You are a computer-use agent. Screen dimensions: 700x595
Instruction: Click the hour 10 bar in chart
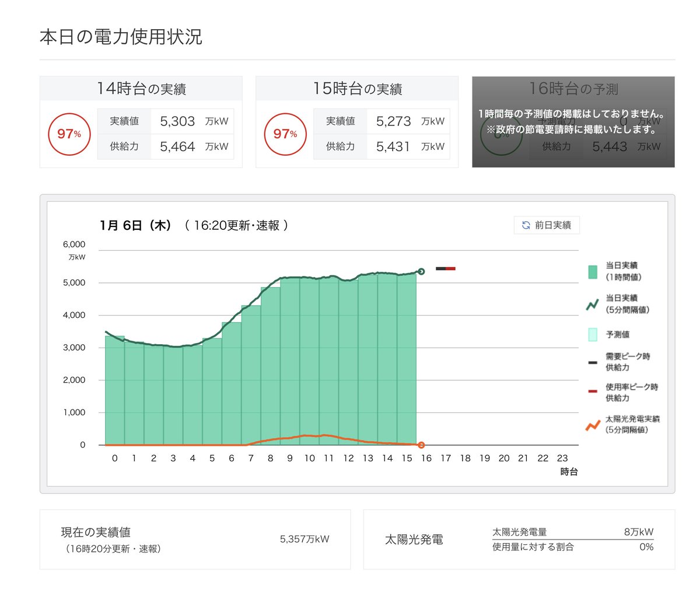(310, 362)
